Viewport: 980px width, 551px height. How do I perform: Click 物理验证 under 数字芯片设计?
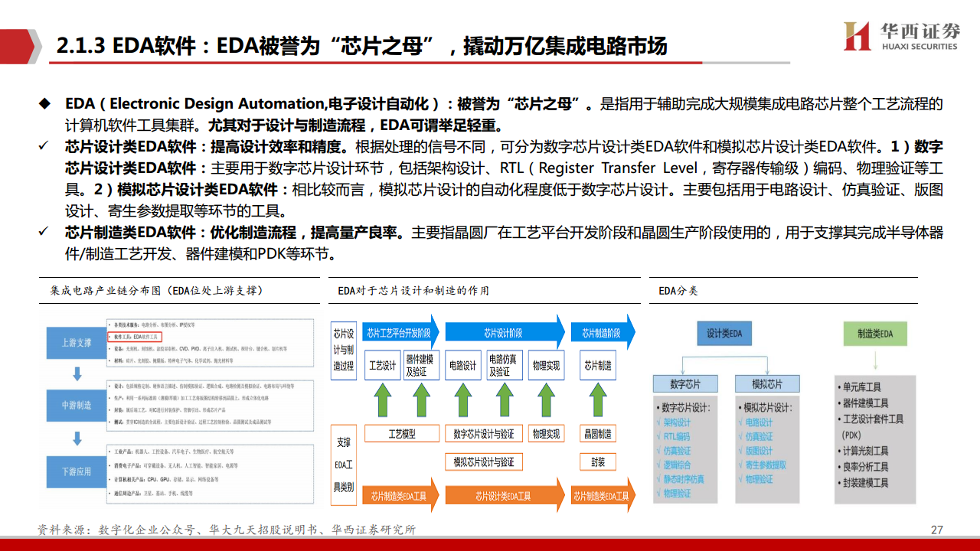(674, 494)
